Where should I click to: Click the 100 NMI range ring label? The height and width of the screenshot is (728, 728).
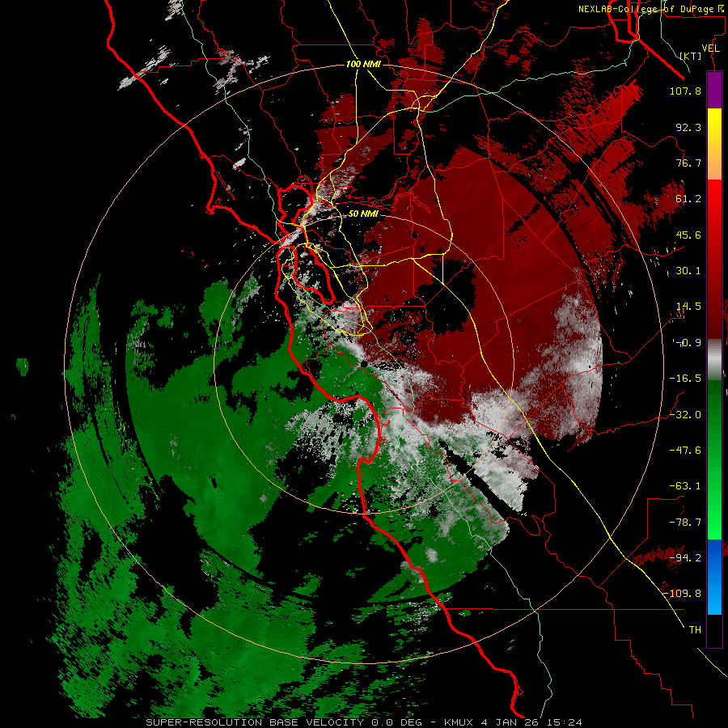[x=363, y=64]
